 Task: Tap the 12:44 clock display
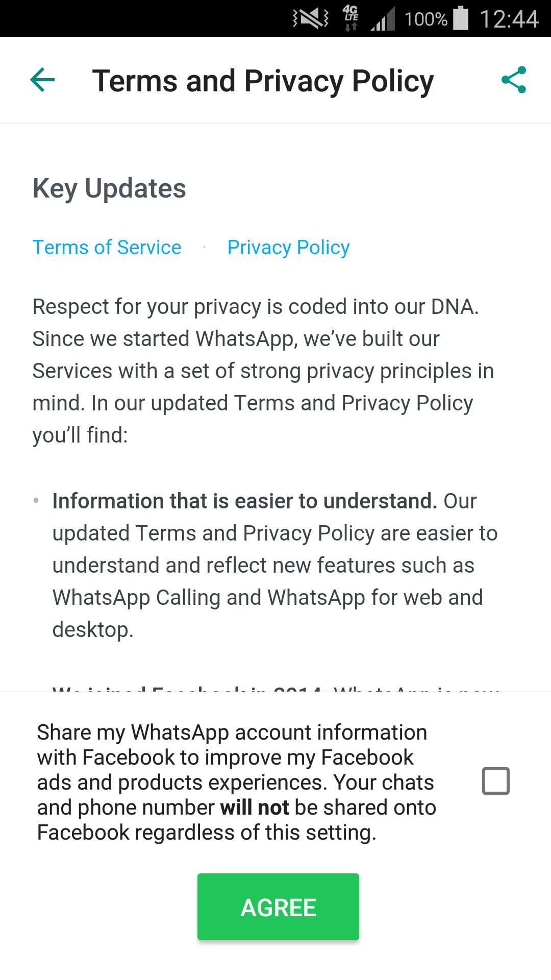(x=509, y=19)
